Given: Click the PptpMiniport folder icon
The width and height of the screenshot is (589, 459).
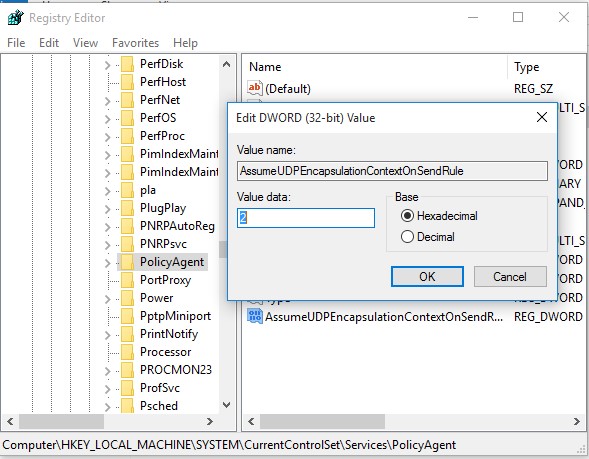Looking at the screenshot, I should (x=127, y=316).
